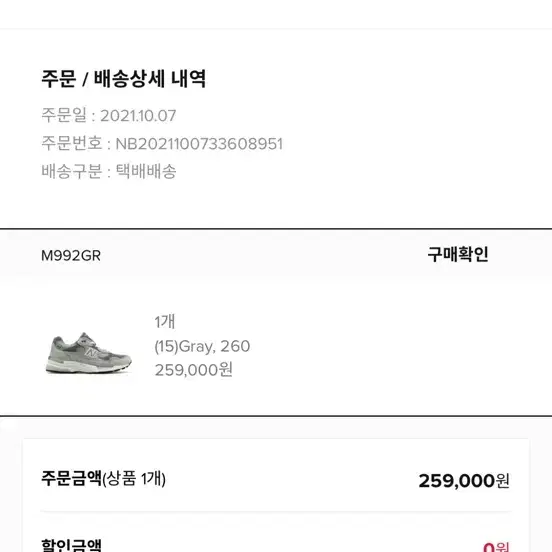Select the 1개 quantity text
The image size is (552, 552).
164,321
